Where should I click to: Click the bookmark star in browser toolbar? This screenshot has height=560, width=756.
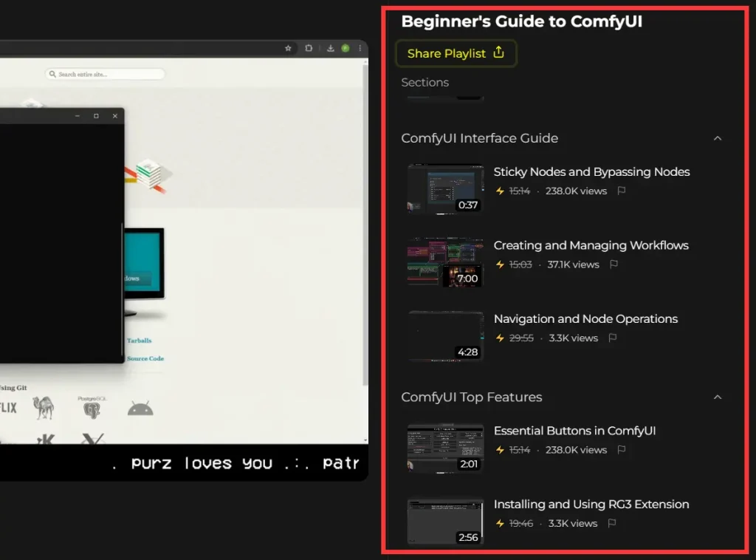pyautogui.click(x=289, y=48)
